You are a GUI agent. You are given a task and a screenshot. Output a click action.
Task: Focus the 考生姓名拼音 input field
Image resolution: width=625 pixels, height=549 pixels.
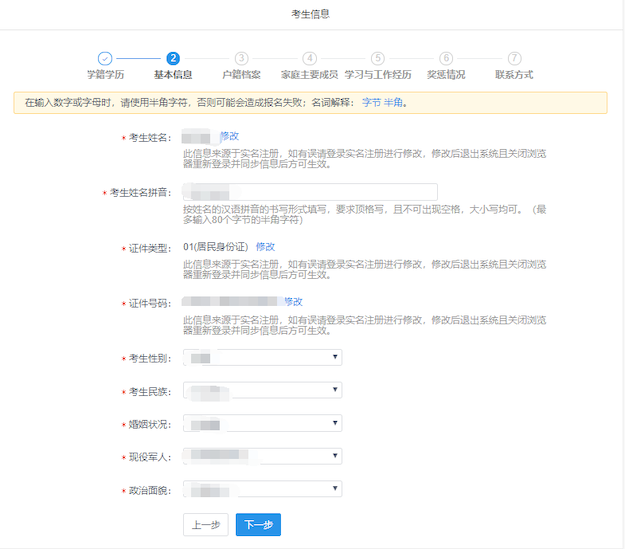click(x=310, y=192)
